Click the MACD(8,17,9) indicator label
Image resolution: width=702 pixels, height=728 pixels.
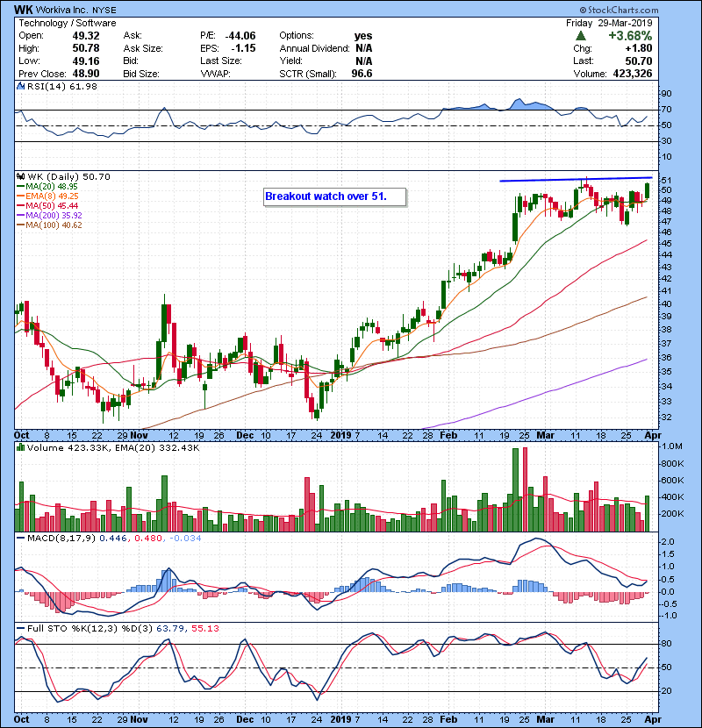pos(61,539)
